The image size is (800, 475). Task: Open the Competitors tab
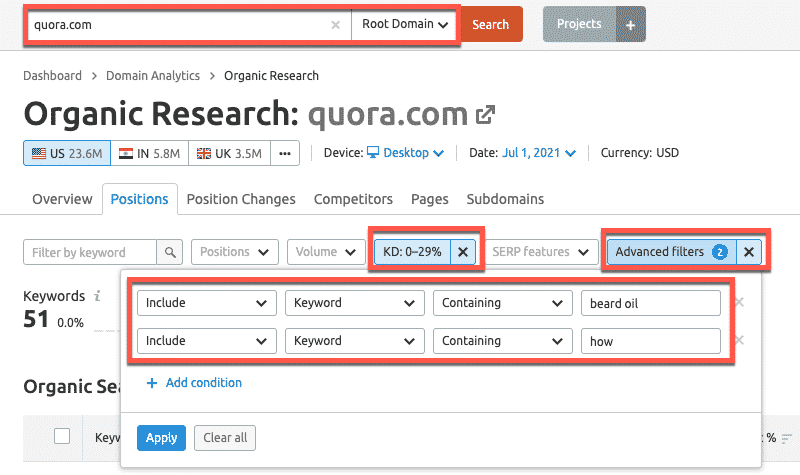pos(353,199)
